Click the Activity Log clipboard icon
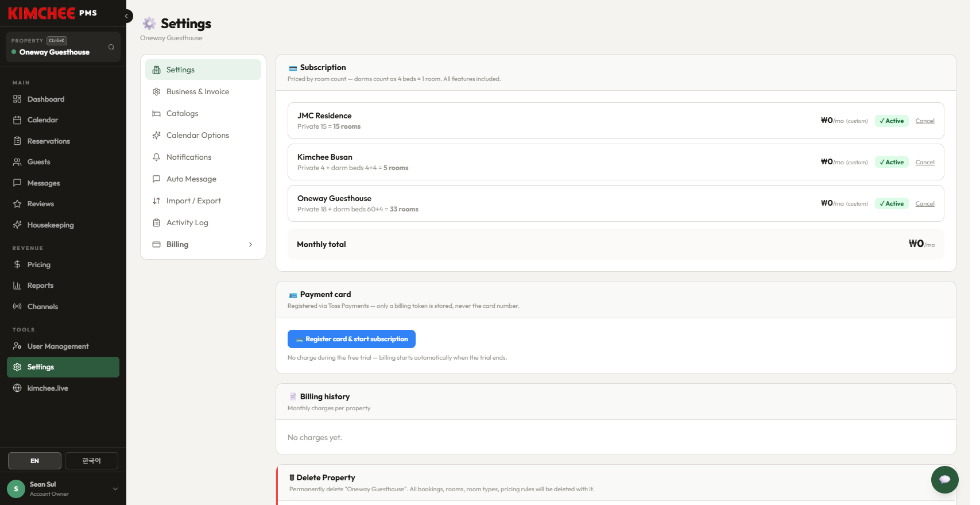Screen dimensions: 980x505 pyautogui.click(x=156, y=222)
